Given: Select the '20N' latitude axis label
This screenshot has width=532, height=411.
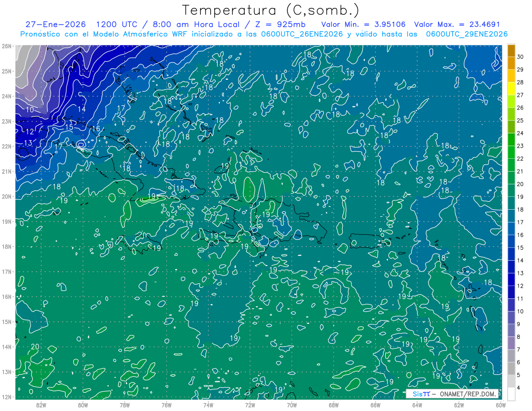Looking at the screenshot, I should pos(7,196).
